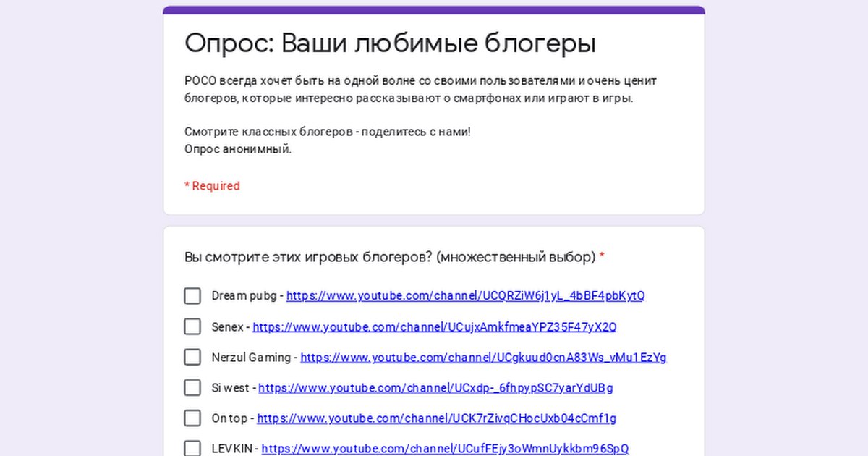Screen dimensions: 868x456
Task: Click the "* Required" notice text
Action: (x=212, y=186)
